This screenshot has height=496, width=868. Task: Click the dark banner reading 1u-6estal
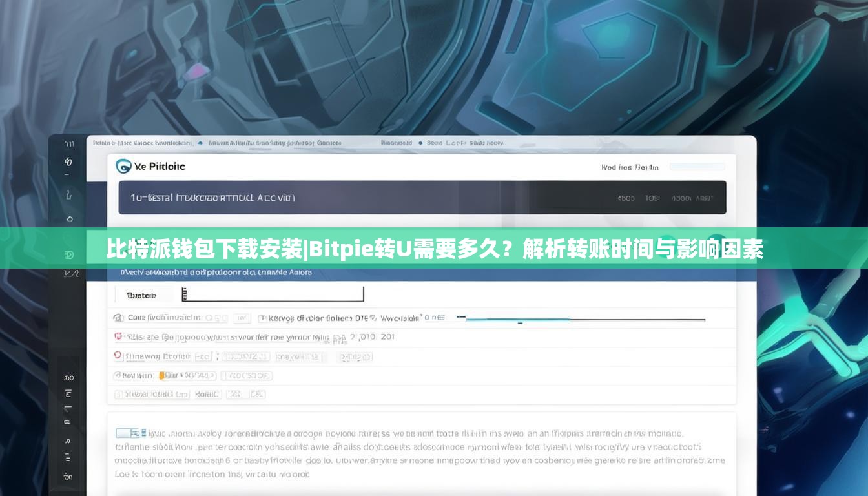point(422,198)
